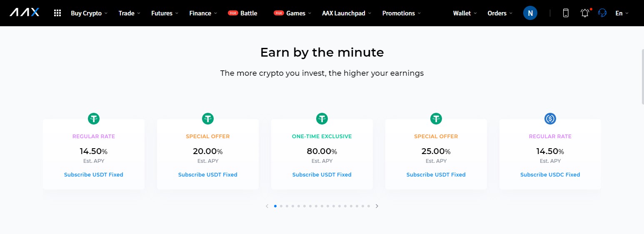Open the Battle menu item
This screenshot has height=234, width=644.
tap(242, 13)
